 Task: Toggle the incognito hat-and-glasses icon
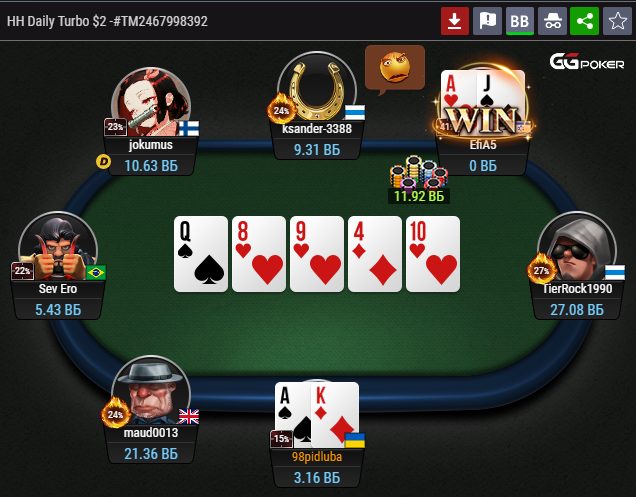pos(552,21)
